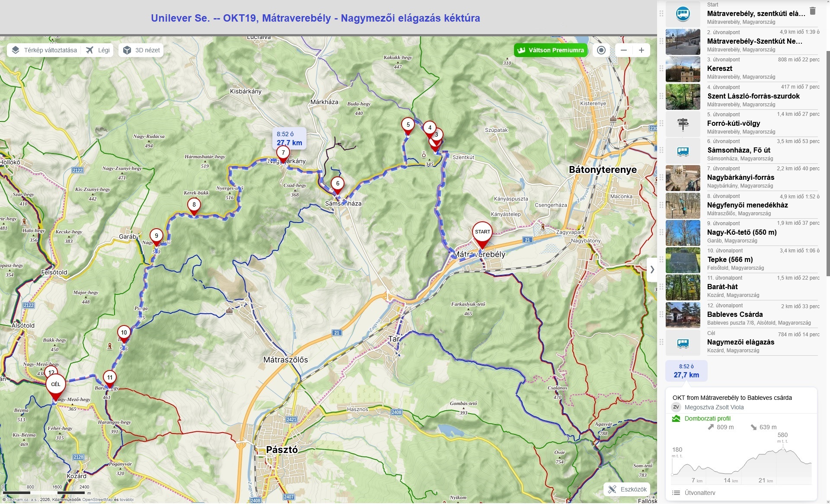Delete the start waypoint with the trash icon
Viewport: 830px width, 504px height.
[x=813, y=11]
